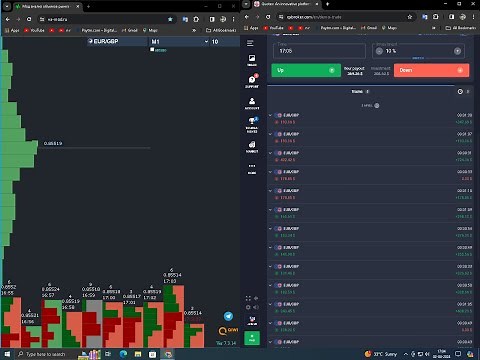Click the green Help button
The width and height of the screenshot is (480, 360).
coord(252,338)
